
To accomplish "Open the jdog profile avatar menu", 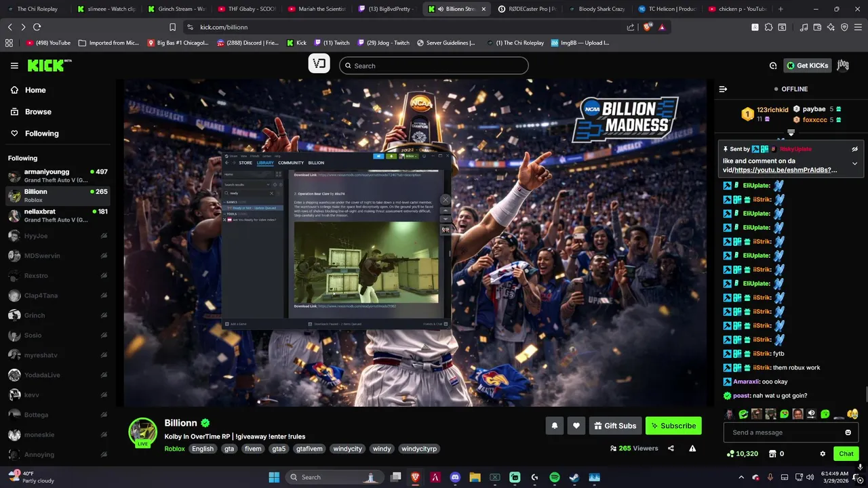I will tap(843, 65).
